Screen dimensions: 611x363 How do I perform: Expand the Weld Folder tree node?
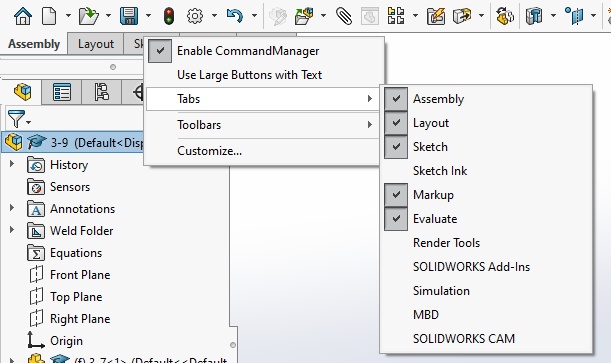pos(12,230)
